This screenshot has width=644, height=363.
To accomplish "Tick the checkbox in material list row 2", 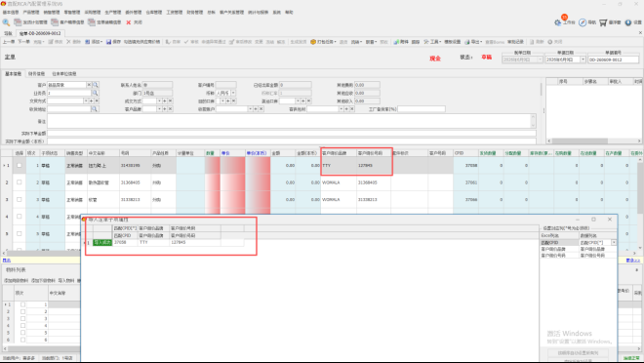I will click(22, 311).
